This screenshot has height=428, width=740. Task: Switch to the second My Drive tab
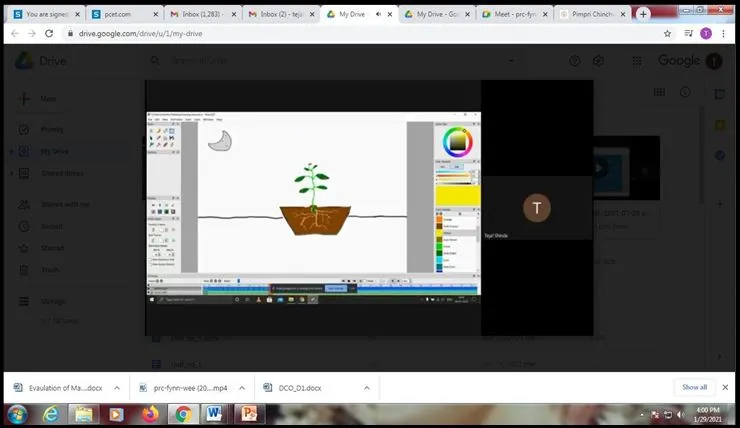(437, 14)
